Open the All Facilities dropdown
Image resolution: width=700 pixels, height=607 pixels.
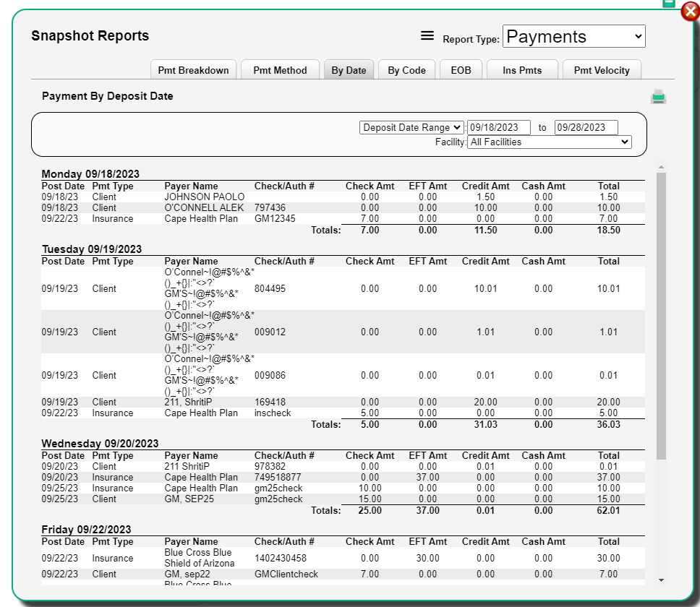549,142
